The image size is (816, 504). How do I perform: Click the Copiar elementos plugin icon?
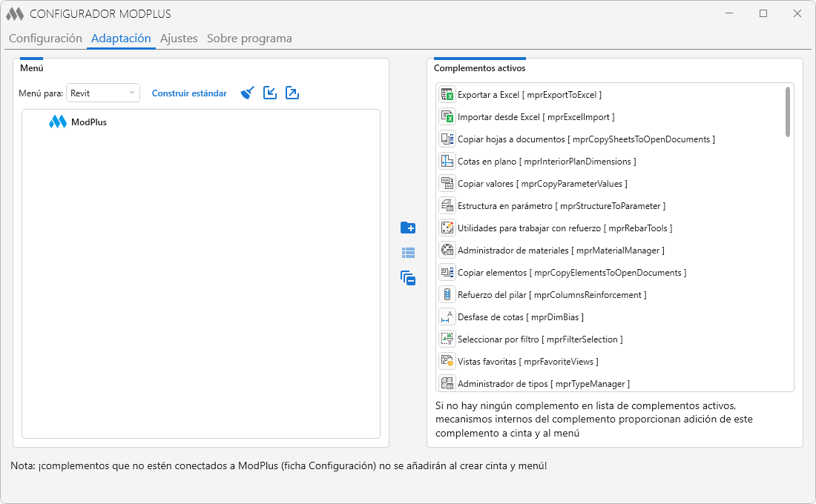coord(447,273)
